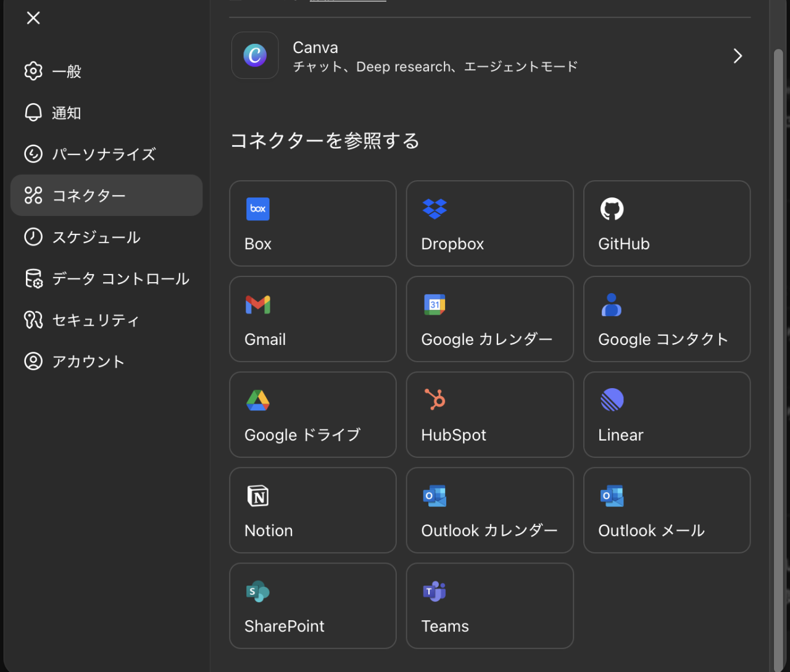Expand Canva details with the chevron arrow

point(738,56)
